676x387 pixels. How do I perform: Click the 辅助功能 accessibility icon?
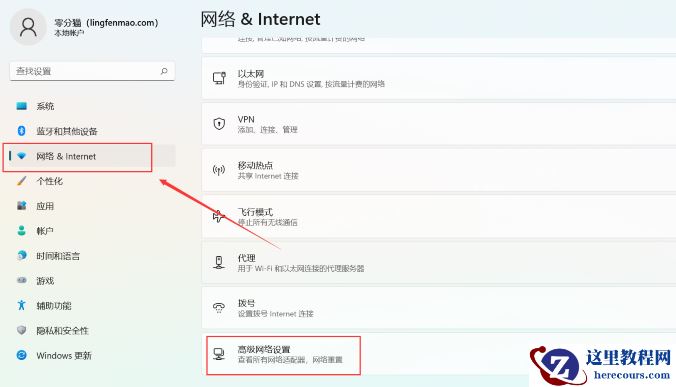(22, 306)
